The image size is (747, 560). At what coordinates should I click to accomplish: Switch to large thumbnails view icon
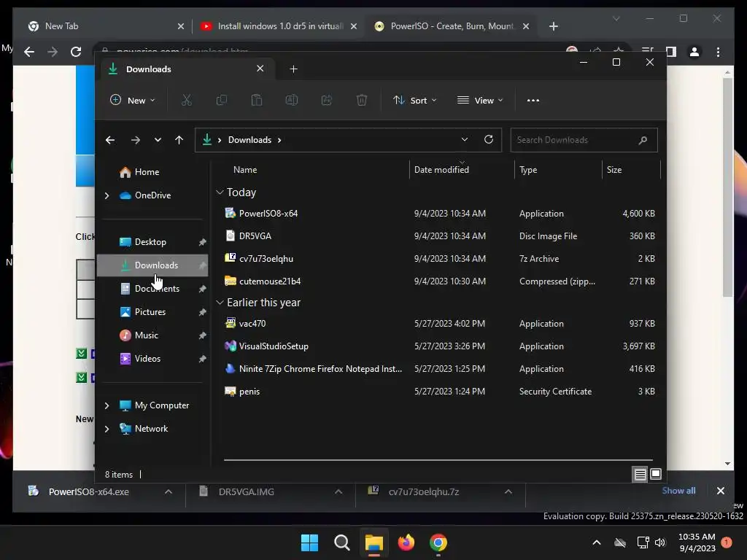tap(656, 474)
